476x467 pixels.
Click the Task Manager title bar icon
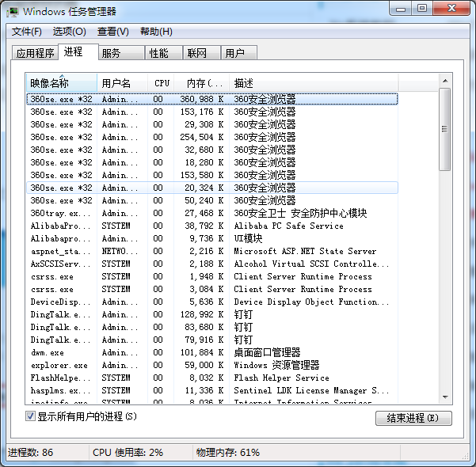12,12
